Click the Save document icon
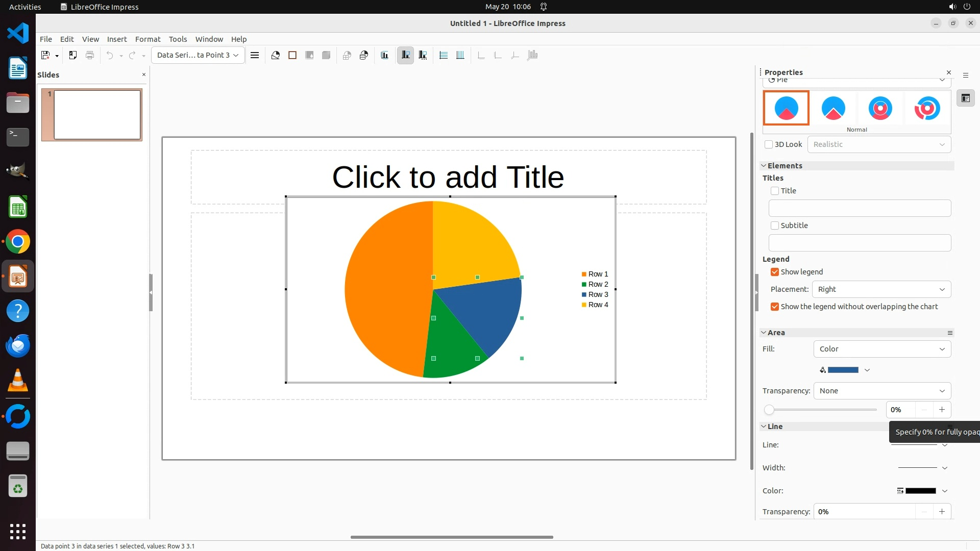This screenshot has height=551, width=980. [x=45, y=55]
